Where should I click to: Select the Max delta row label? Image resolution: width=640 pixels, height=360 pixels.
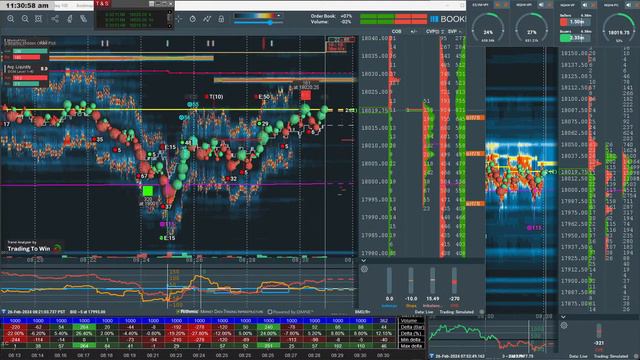pyautogui.click(x=411, y=346)
